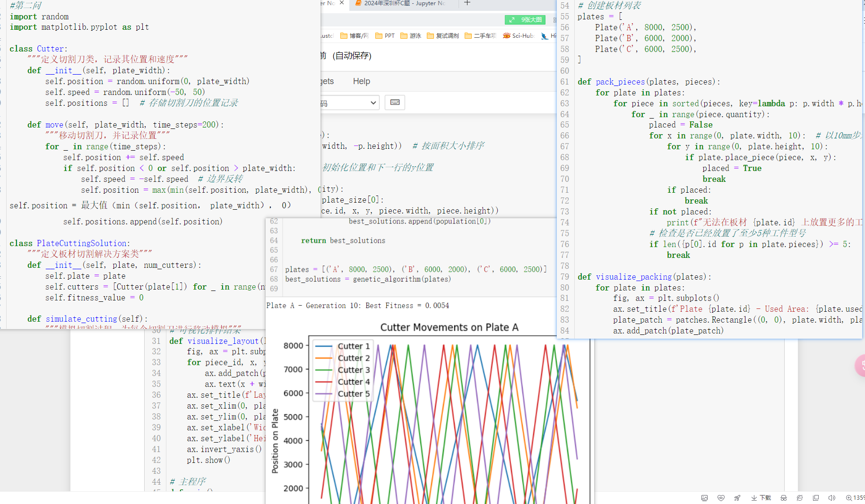Toggle the speaker mute icon

click(x=832, y=498)
